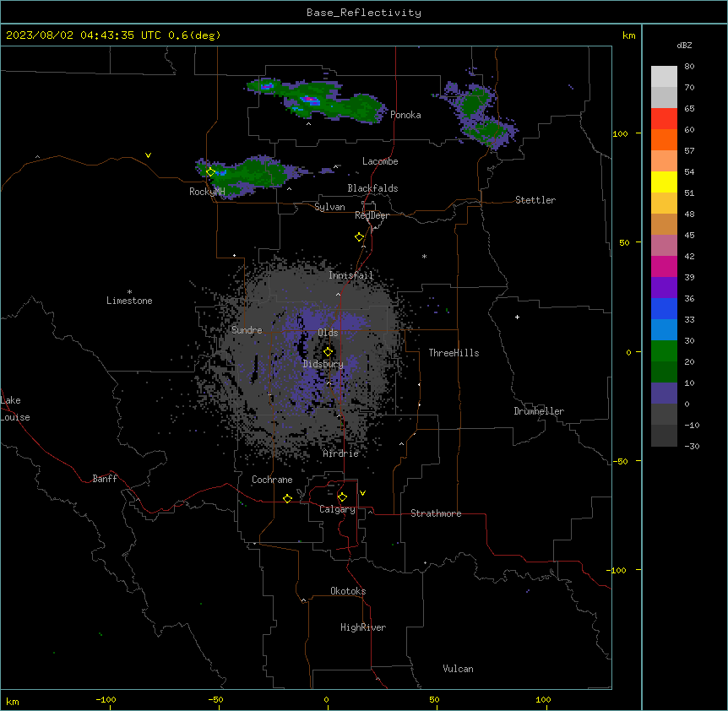Click the dBZ legend heading

(684, 45)
